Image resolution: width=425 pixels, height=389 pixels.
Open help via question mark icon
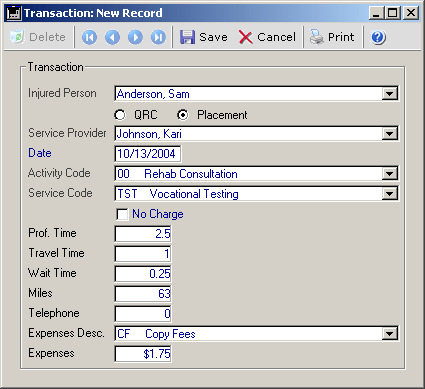pos(378,37)
